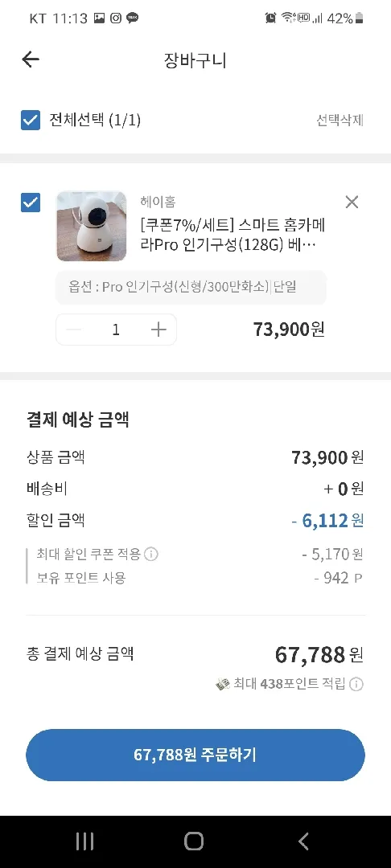Tap the Android back navigation icon
The height and width of the screenshot is (868, 391).
coord(303,841)
